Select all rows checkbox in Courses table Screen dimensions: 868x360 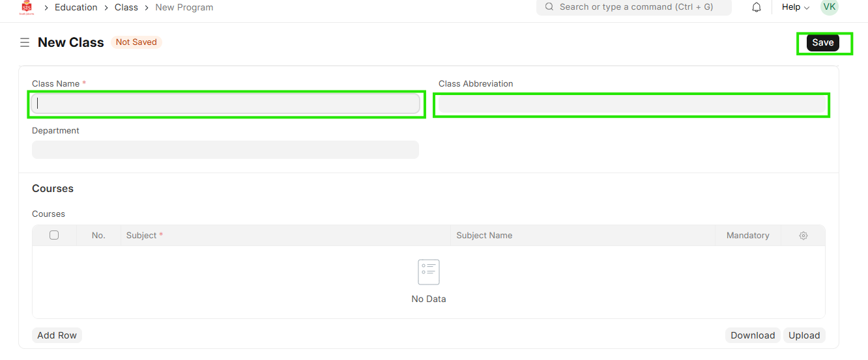coord(54,235)
